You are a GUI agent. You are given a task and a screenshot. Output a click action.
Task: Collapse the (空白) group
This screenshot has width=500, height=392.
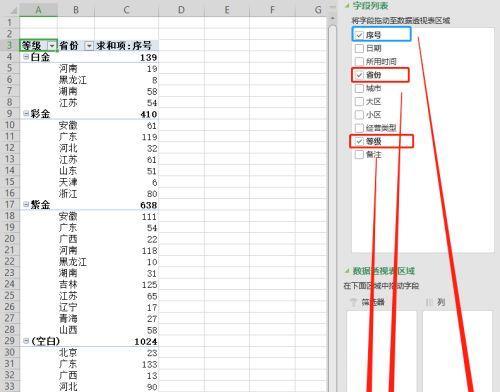coord(26,341)
